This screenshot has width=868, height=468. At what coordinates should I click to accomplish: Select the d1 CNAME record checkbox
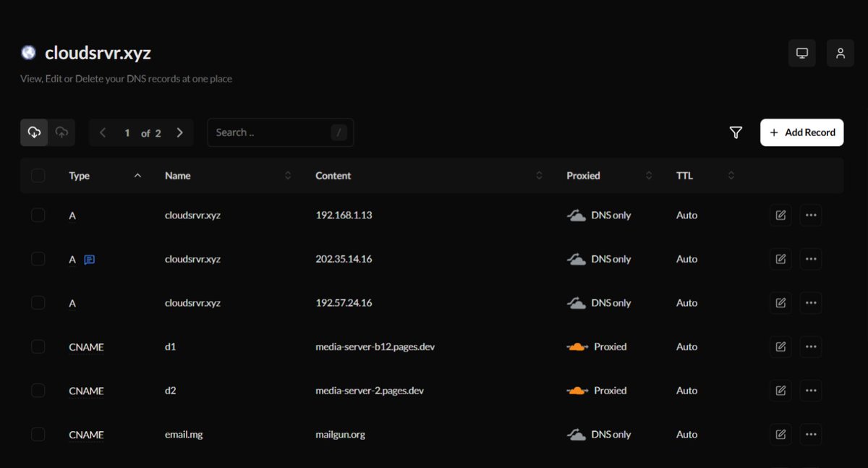point(38,346)
